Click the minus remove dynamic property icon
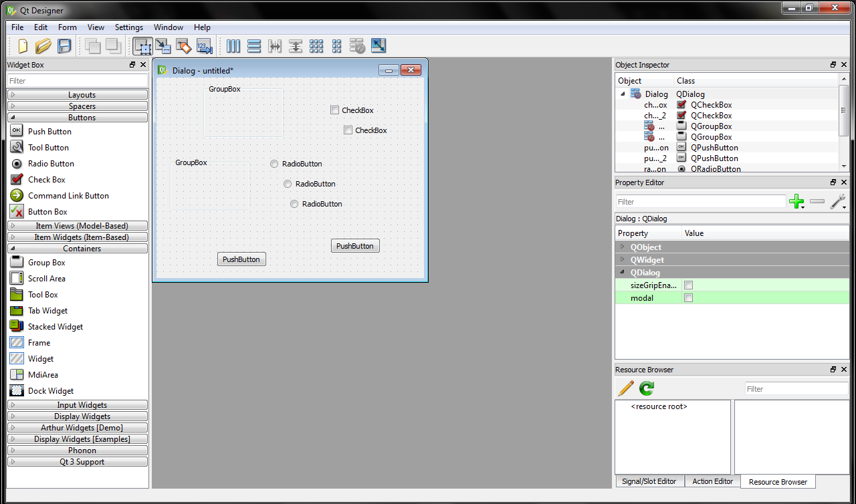Image resolution: width=856 pixels, height=504 pixels. tap(817, 201)
